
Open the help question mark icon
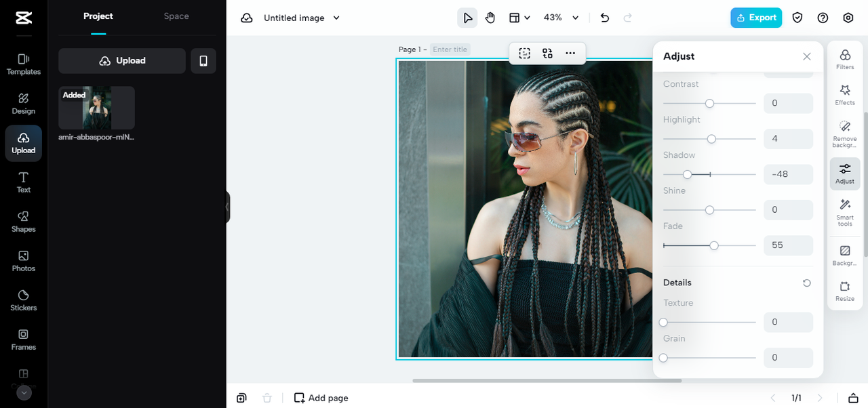click(823, 18)
